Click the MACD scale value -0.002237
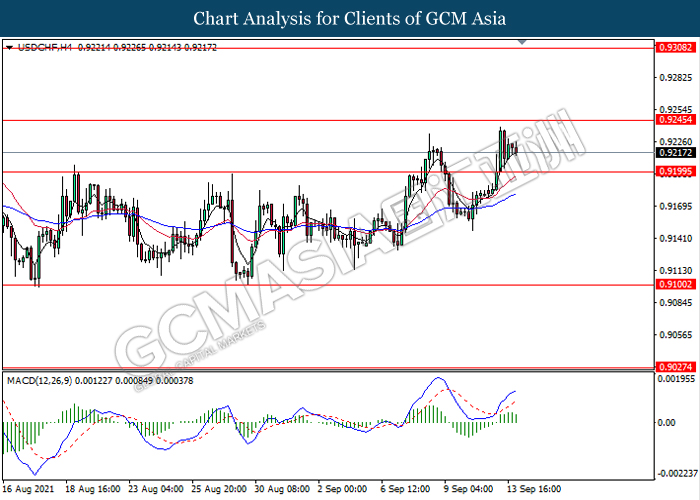700x500 pixels. (677, 473)
